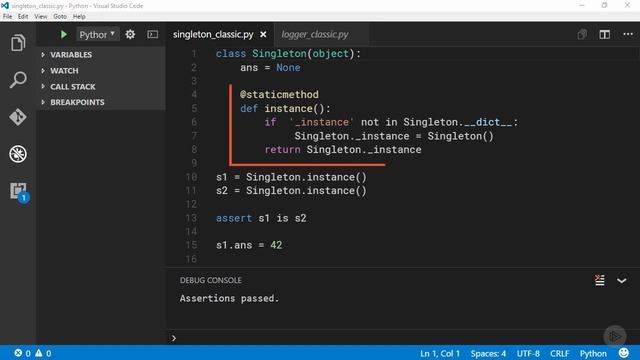Open more editor actions ellipsis
640x360 pixels.
pos(628,34)
